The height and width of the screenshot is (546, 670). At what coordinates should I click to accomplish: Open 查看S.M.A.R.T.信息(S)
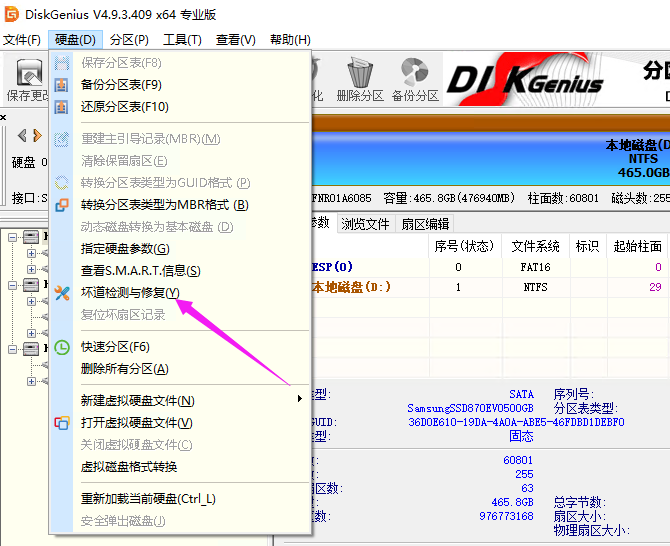180,271
